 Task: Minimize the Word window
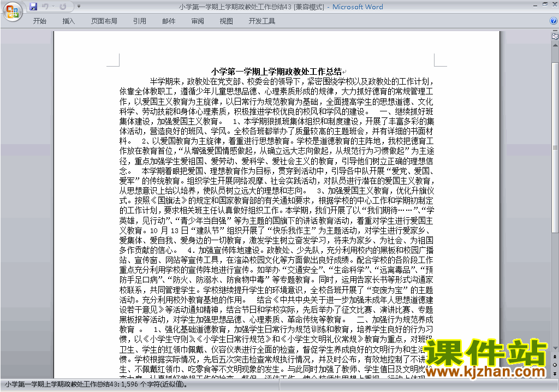535,5
